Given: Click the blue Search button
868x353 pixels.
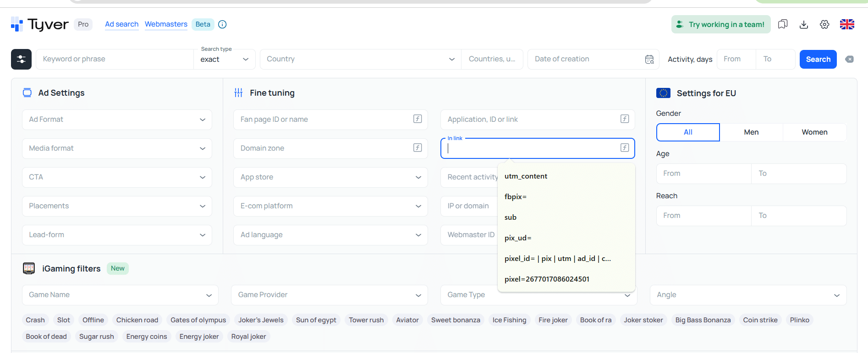Looking at the screenshot, I should (x=818, y=59).
